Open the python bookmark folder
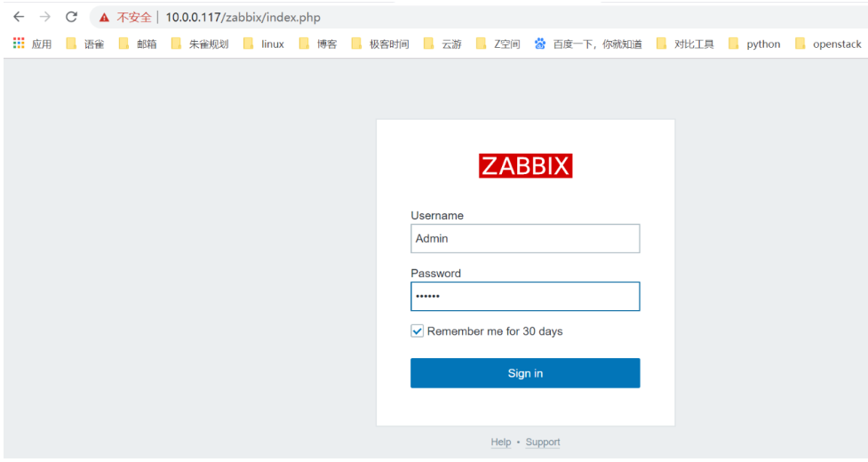 754,44
